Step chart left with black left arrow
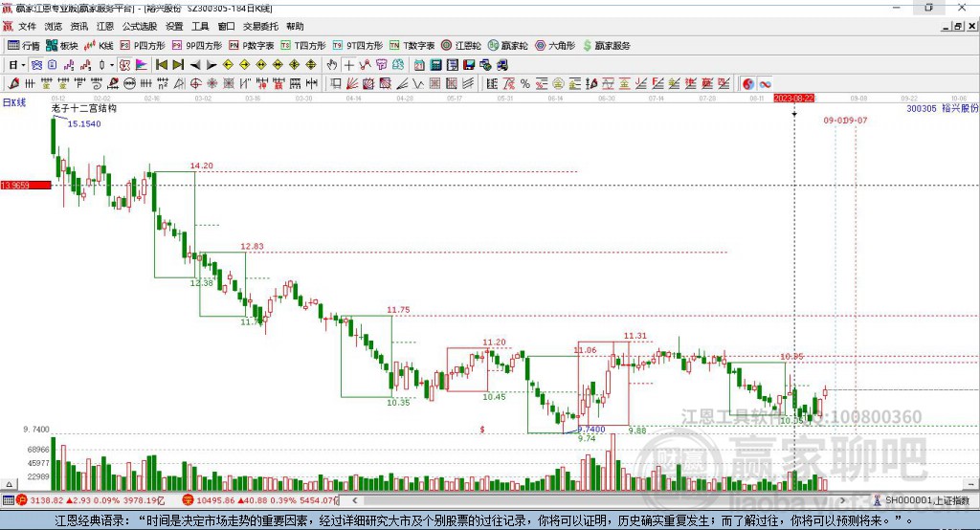Screen dimensions: 980x530 point(195,65)
